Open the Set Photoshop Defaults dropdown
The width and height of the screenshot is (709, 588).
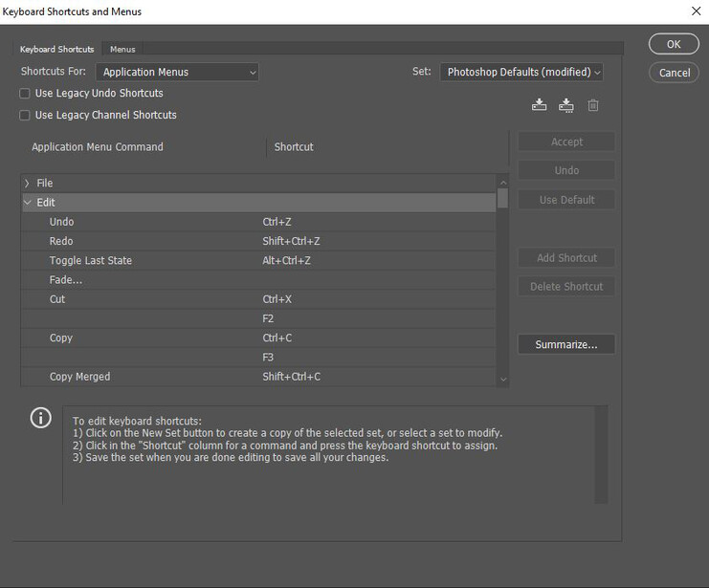click(521, 73)
